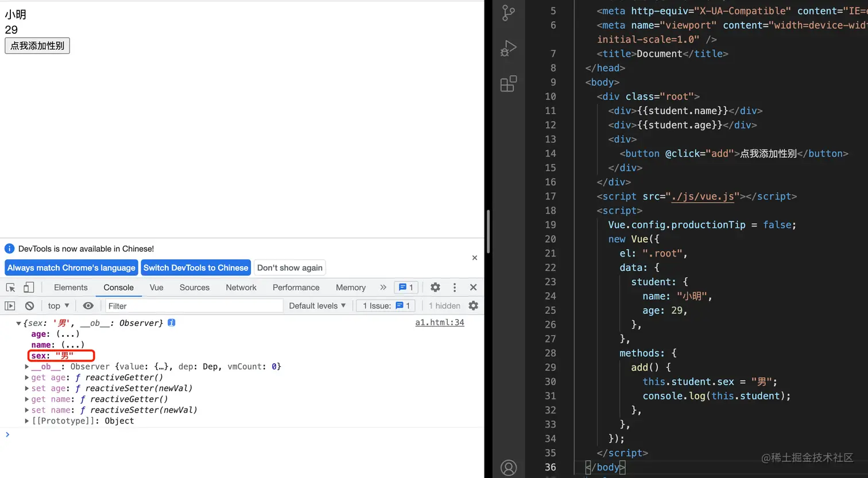This screenshot has height=478, width=868.
Task: Collapse the logged student object
Action: (18, 323)
